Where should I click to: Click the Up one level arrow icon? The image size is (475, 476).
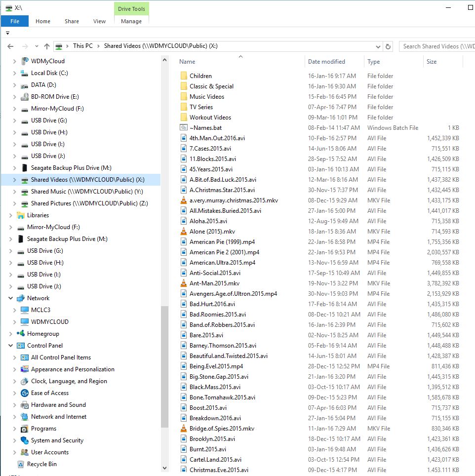(47, 46)
